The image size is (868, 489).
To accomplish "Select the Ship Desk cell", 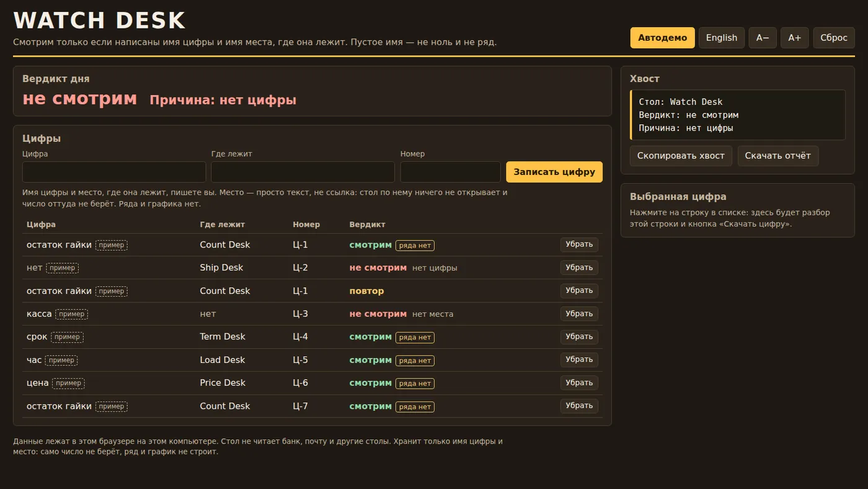I will point(221,267).
